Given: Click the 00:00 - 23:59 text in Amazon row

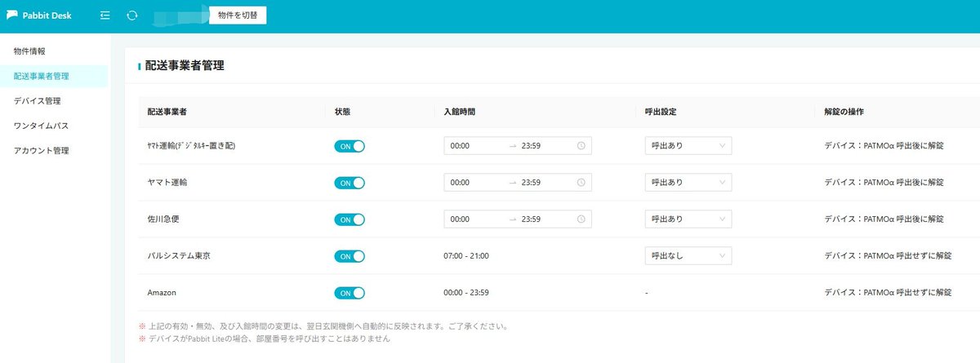Looking at the screenshot, I should point(466,293).
